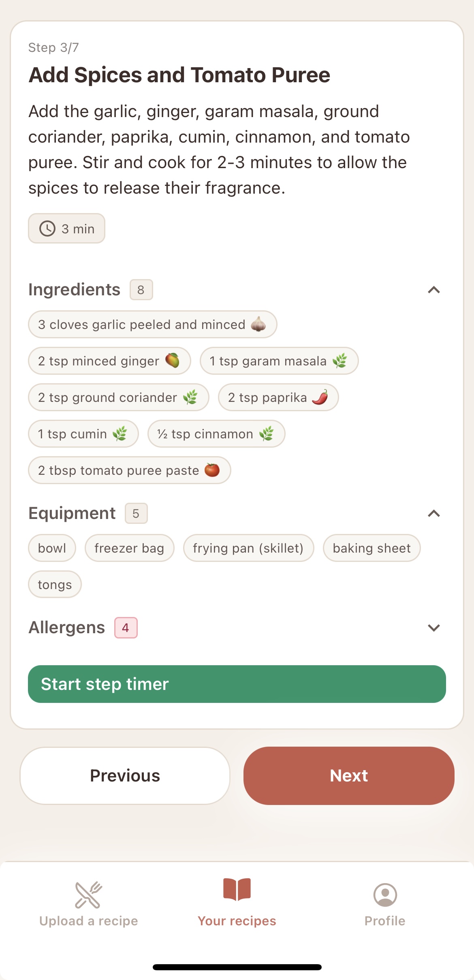Screen dimensions: 474x980
Task: Go to the Next step
Action: click(348, 775)
